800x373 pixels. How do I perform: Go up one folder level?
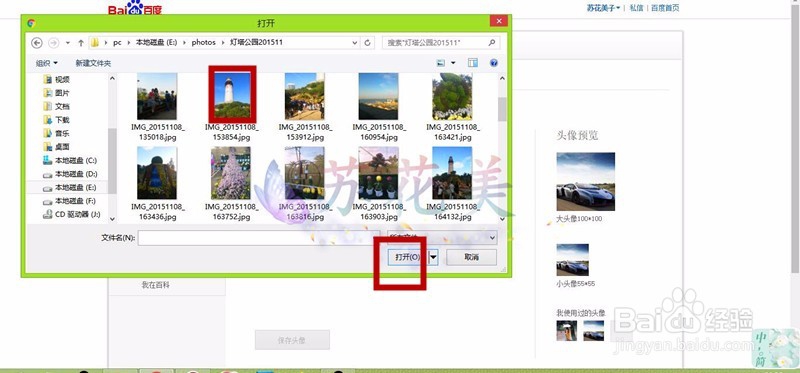81,43
